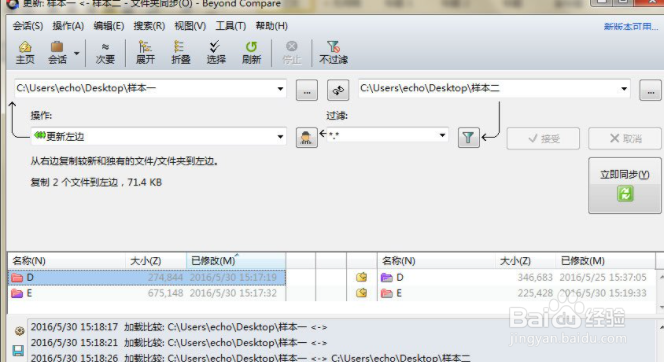Toggle the 不过滤 no filter icon
Image resolution: width=664 pixels, height=362 pixels.
[333, 53]
